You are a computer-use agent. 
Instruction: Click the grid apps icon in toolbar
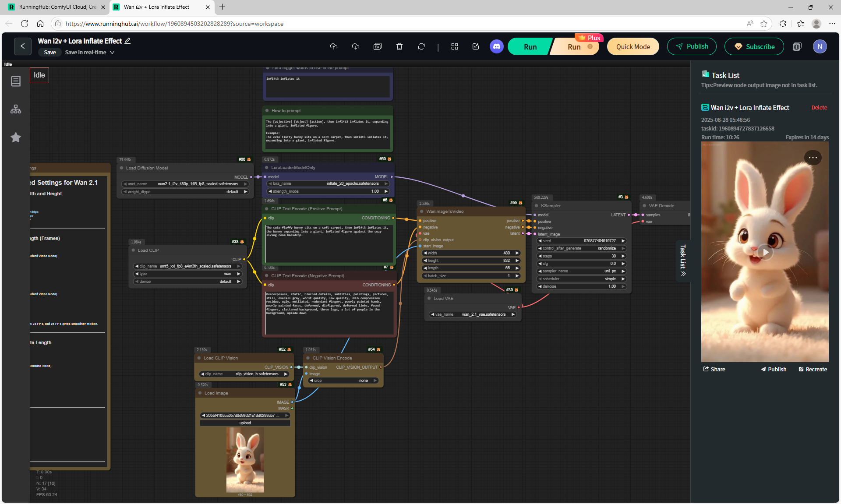(455, 46)
